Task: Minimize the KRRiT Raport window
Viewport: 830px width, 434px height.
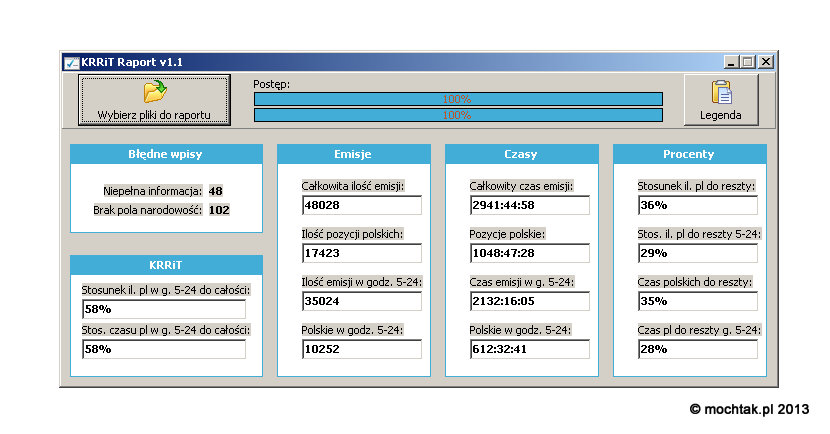Action: 731,62
